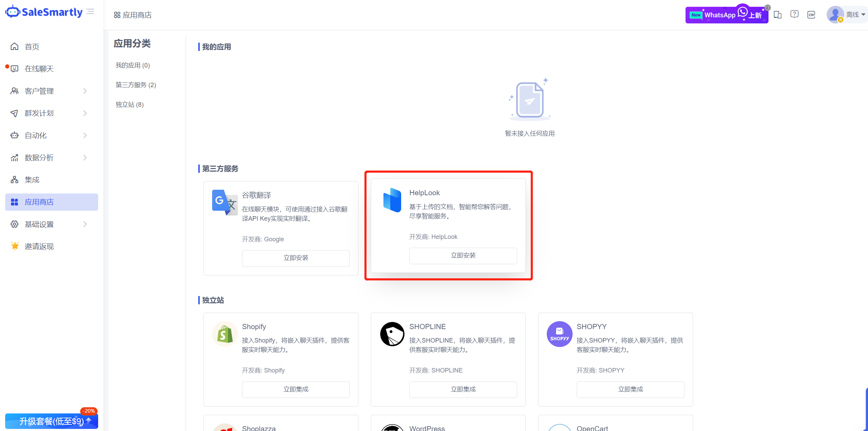Switch language via CN icon
The height and width of the screenshot is (431, 868).
point(811,15)
